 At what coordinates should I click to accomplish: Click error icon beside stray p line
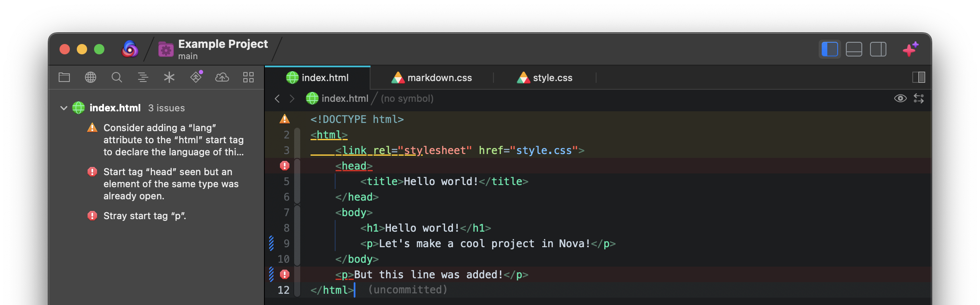[x=285, y=274]
